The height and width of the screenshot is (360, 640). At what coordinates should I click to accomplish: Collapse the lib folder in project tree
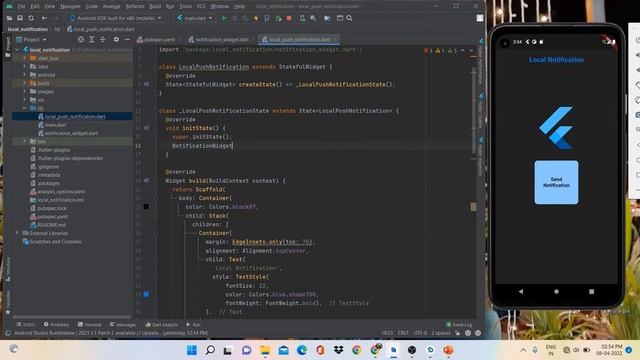(x=24, y=108)
